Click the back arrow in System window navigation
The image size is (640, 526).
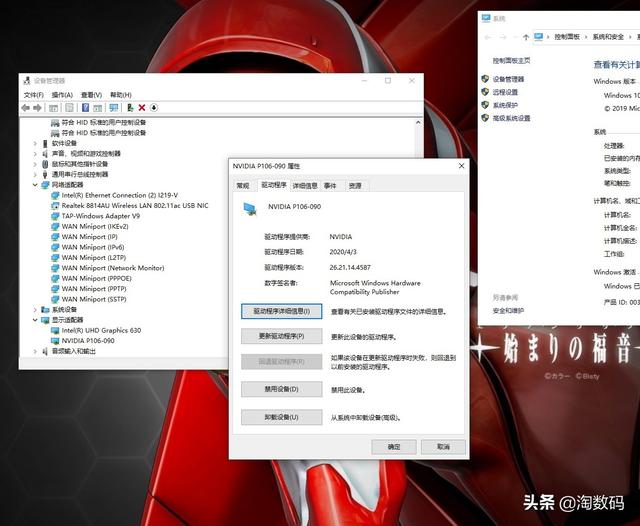tap(488, 37)
